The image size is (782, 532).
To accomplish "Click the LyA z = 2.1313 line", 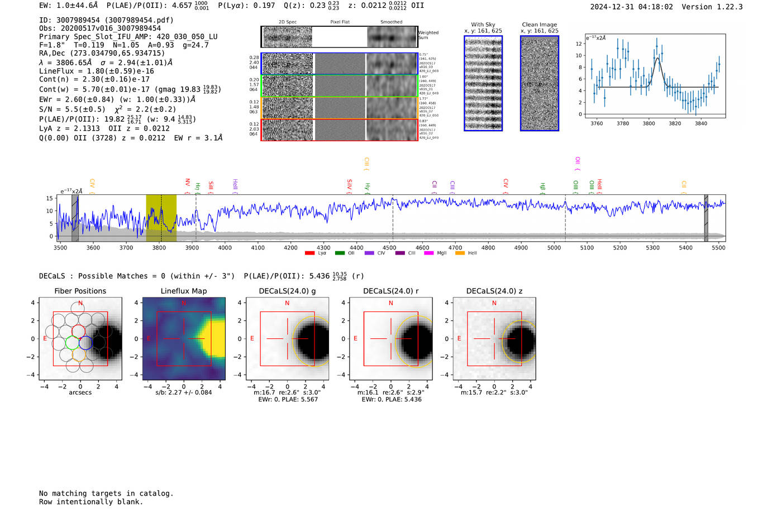I will pos(104,128).
